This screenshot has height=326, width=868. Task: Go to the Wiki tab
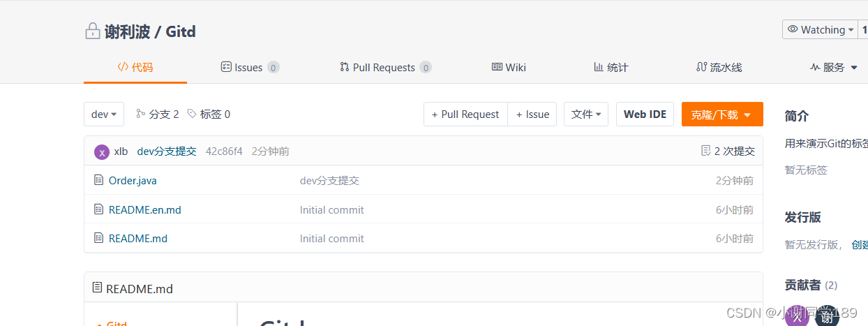(509, 68)
